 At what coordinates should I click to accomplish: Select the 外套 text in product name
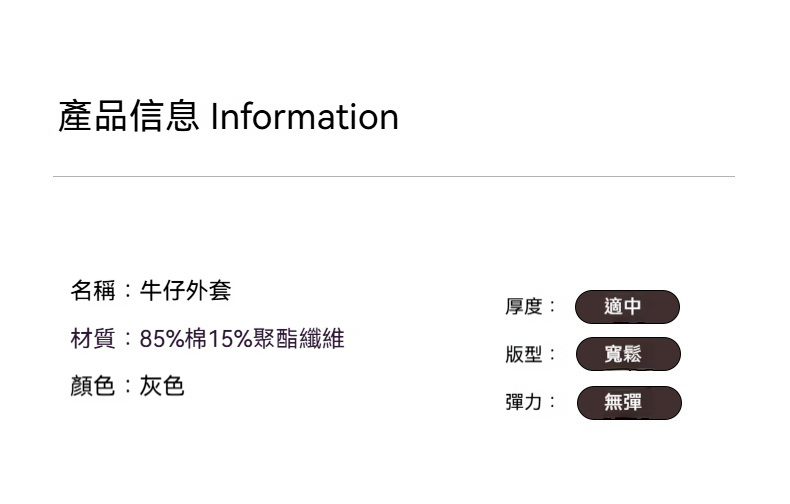(208, 291)
